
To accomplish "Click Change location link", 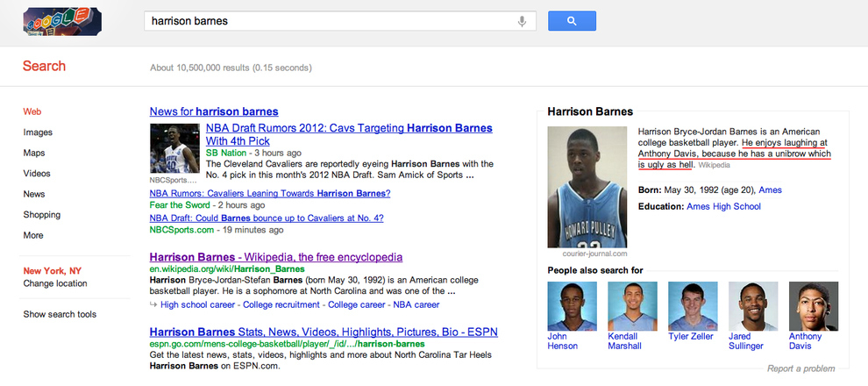I will pos(54,283).
